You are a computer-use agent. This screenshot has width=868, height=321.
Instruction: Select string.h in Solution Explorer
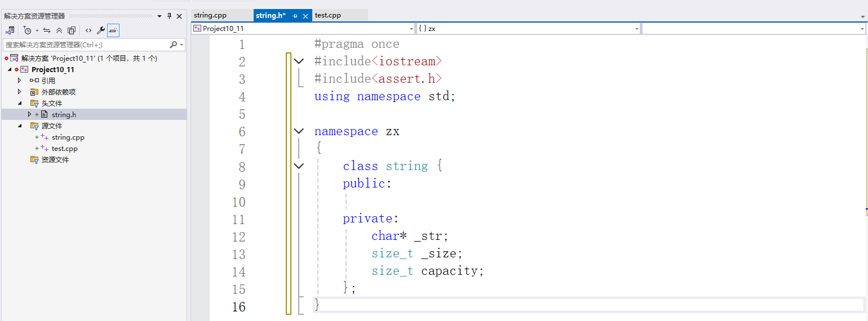pyautogui.click(x=64, y=115)
